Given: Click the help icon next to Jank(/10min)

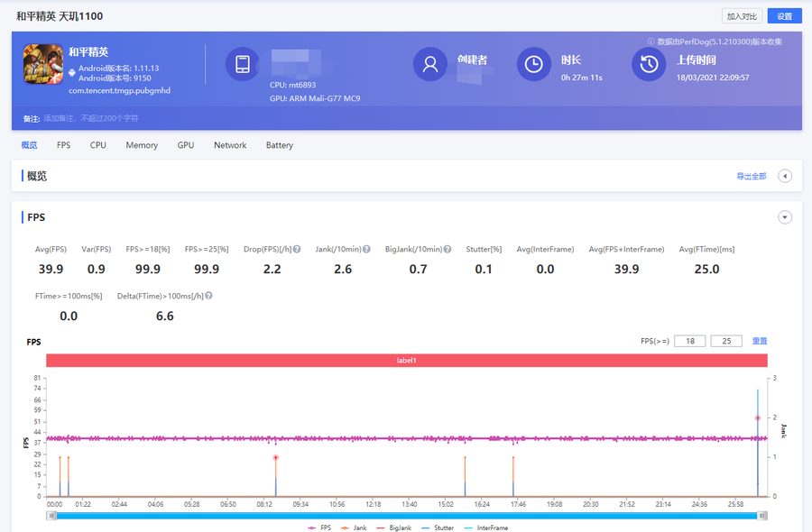Looking at the screenshot, I should [366, 249].
